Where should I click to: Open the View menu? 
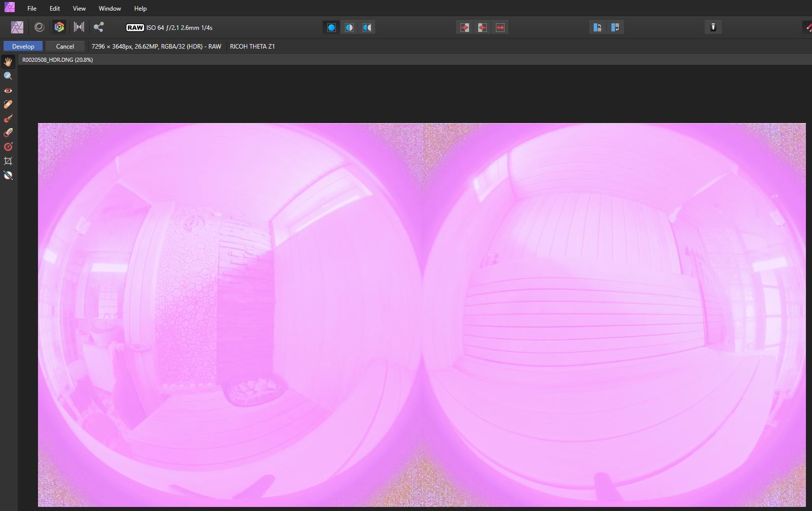79,8
